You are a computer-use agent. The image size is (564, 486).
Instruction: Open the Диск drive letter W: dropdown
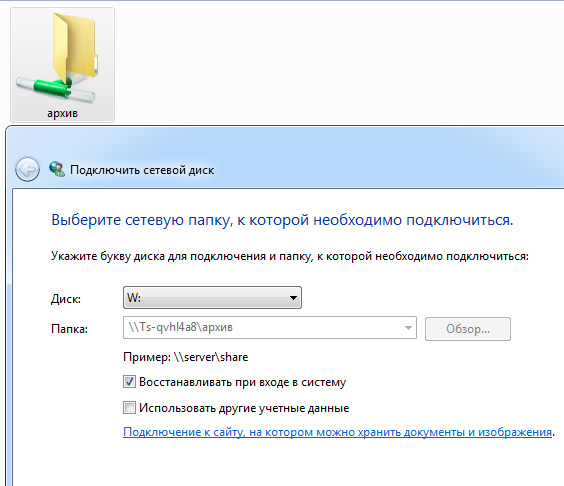tap(212, 297)
